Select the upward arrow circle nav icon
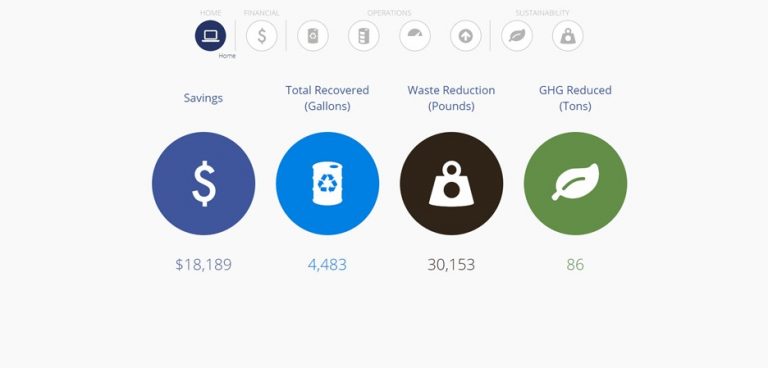This screenshot has height=368, width=768. point(466,36)
